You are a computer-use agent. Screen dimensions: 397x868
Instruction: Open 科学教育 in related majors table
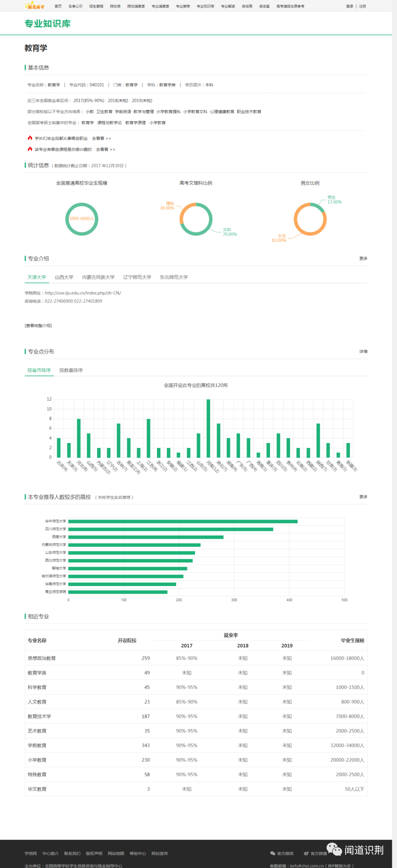click(37, 687)
